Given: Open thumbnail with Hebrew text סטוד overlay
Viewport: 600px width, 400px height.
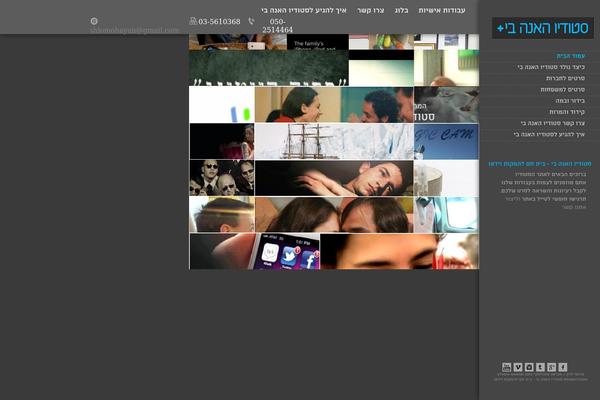Looking at the screenshot, I should (446, 104).
